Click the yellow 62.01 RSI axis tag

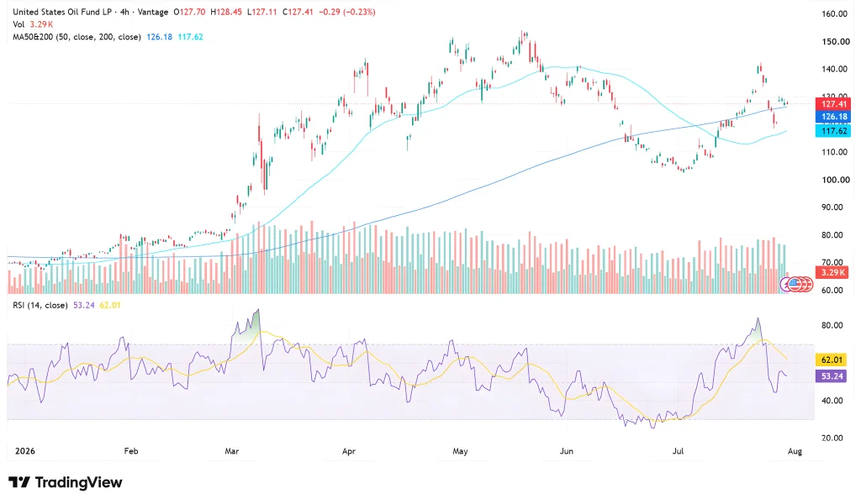point(832,360)
